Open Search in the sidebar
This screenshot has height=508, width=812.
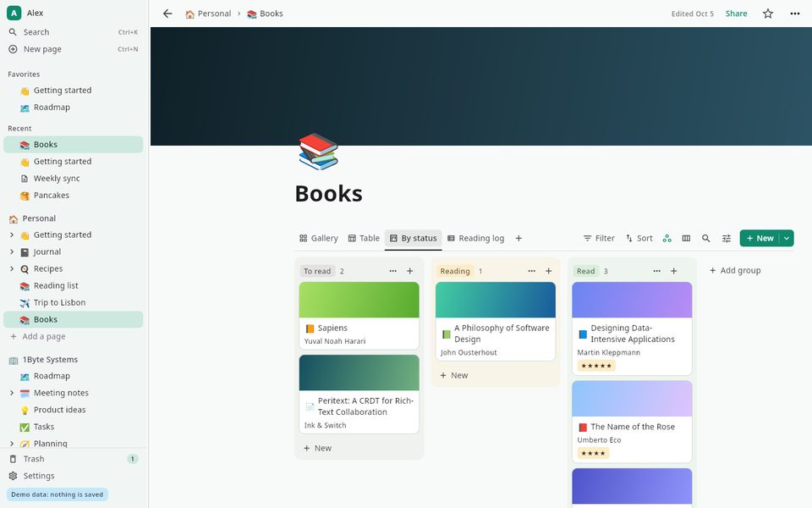[73, 32]
